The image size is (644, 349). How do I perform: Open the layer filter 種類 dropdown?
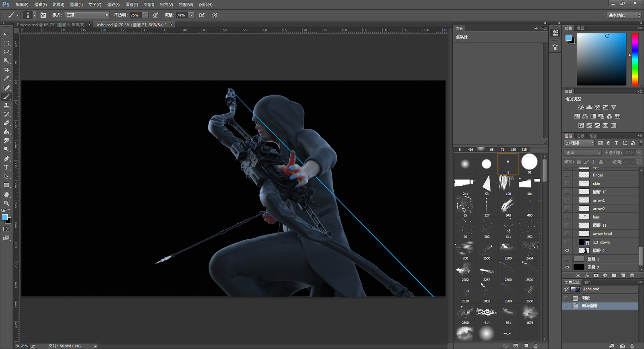(x=580, y=143)
